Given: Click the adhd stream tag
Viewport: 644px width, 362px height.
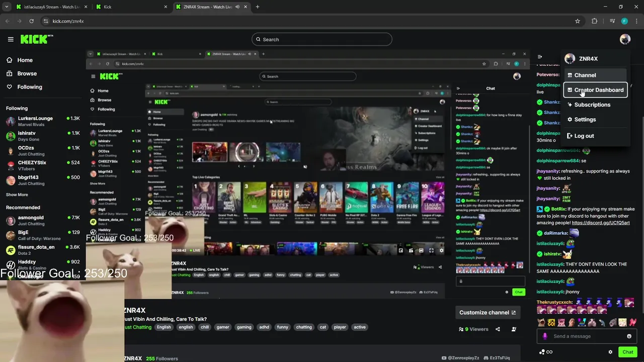Looking at the screenshot, I should pyautogui.click(x=264, y=327).
